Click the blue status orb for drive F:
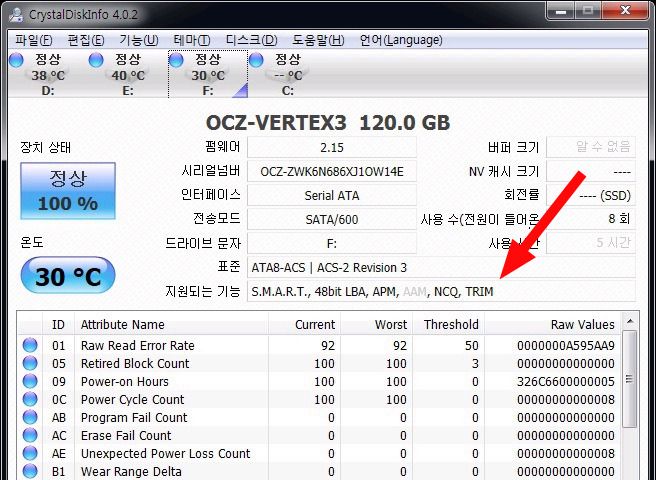The image size is (656, 480). [176, 60]
